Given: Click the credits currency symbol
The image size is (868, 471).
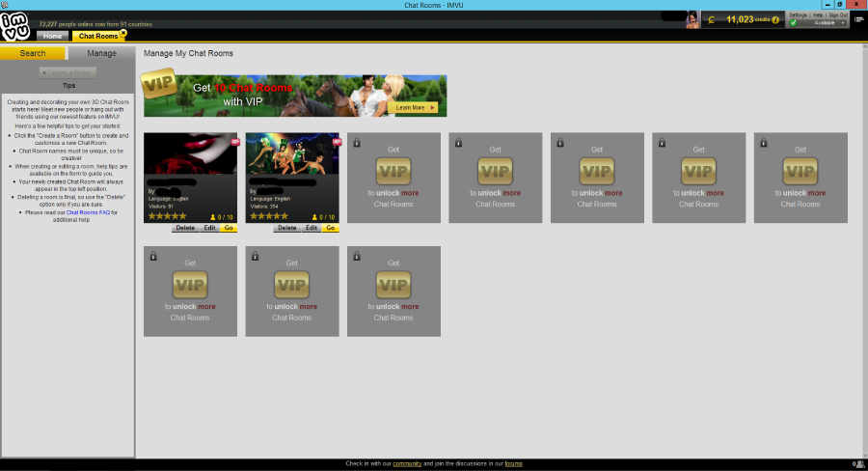Looking at the screenshot, I should [x=712, y=20].
